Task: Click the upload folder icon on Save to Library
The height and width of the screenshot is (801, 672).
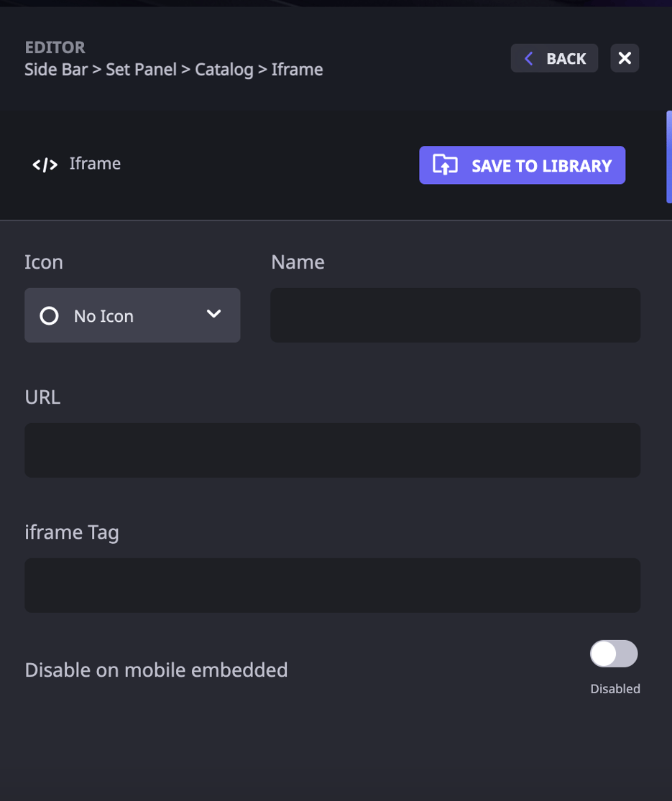Action: click(x=446, y=165)
